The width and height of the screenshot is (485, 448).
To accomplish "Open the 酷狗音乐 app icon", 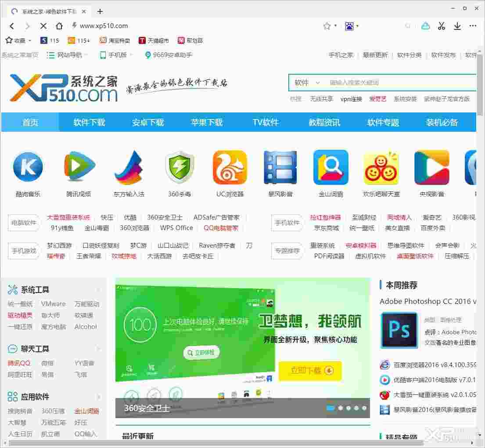I will click(28, 167).
